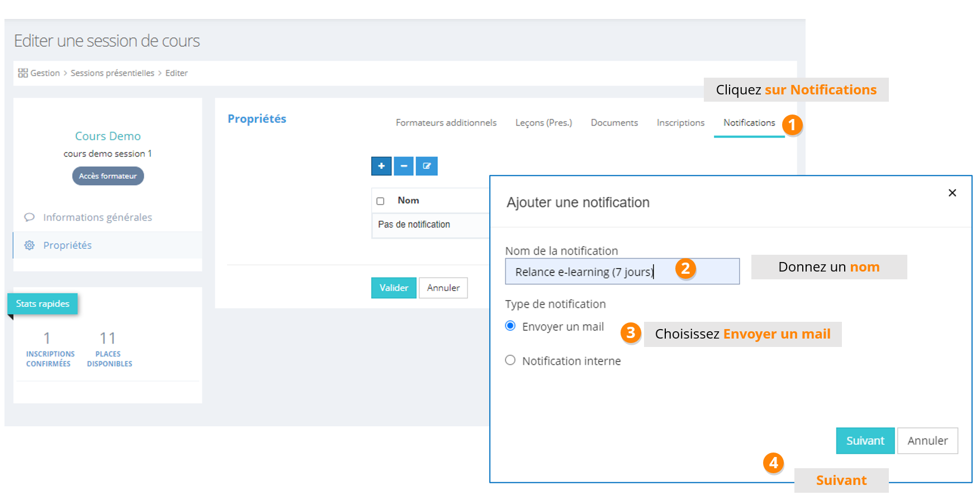Click the speech bubble icon for Informations générales
Image resolution: width=980 pixels, height=495 pixels.
[x=30, y=217]
